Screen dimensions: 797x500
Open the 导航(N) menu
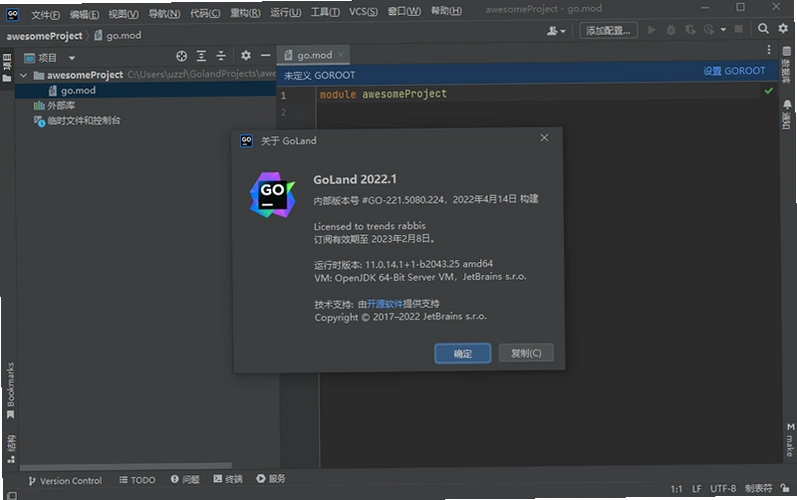pyautogui.click(x=164, y=14)
